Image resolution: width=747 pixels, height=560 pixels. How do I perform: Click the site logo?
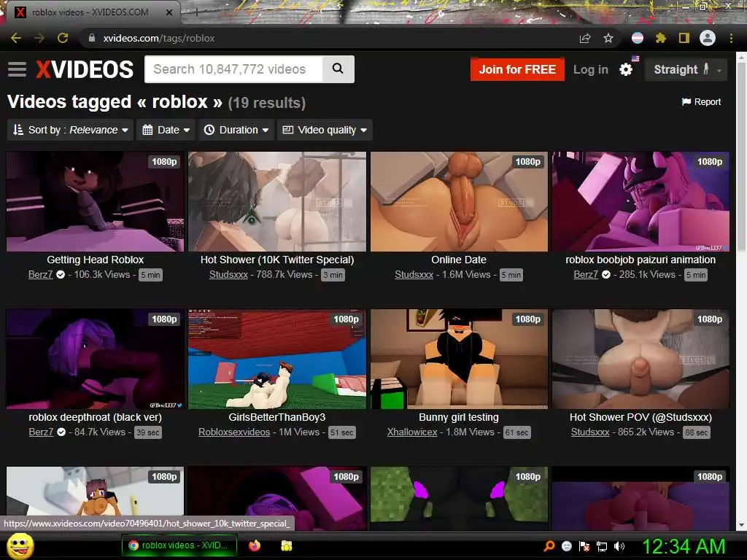click(85, 69)
